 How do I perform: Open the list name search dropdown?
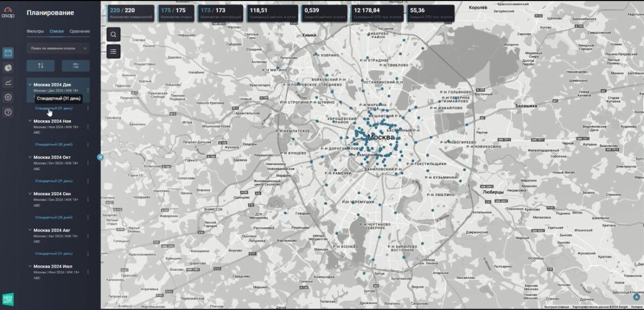point(58,48)
